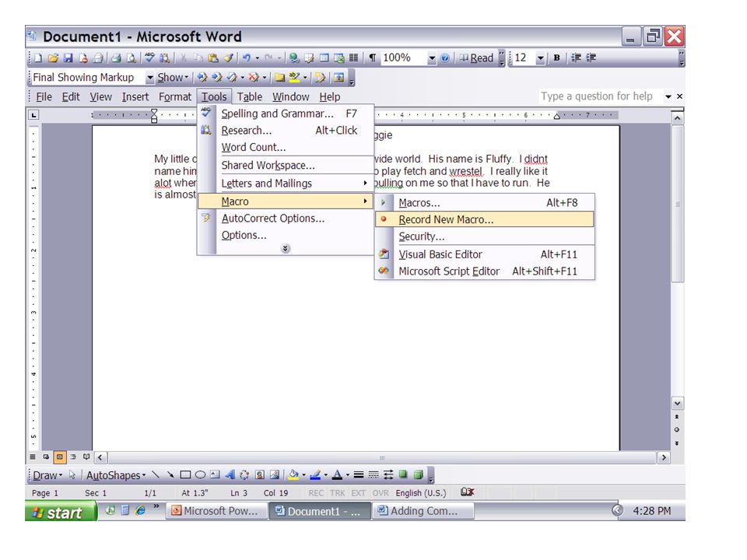Open the Final Showing Markup dropdown
Viewport: 747px width, 560px height.
pyautogui.click(x=149, y=77)
